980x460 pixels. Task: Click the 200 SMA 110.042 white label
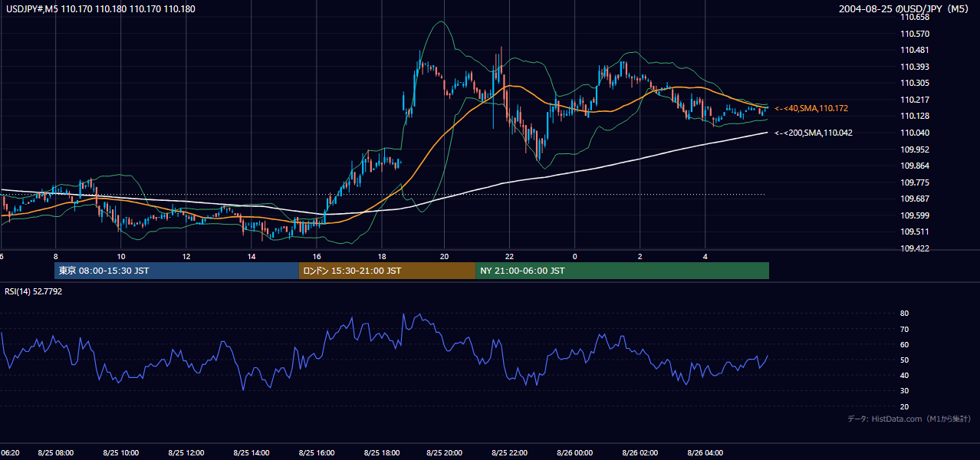coord(813,133)
